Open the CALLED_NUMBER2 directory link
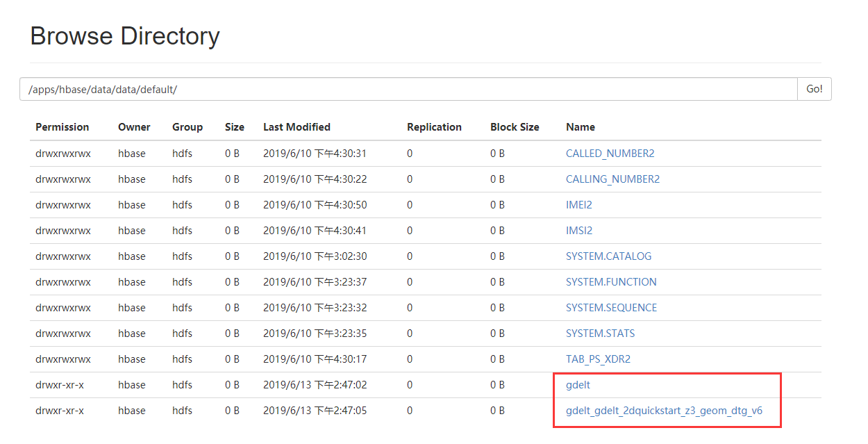Image resolution: width=868 pixels, height=444 pixels. [610, 154]
